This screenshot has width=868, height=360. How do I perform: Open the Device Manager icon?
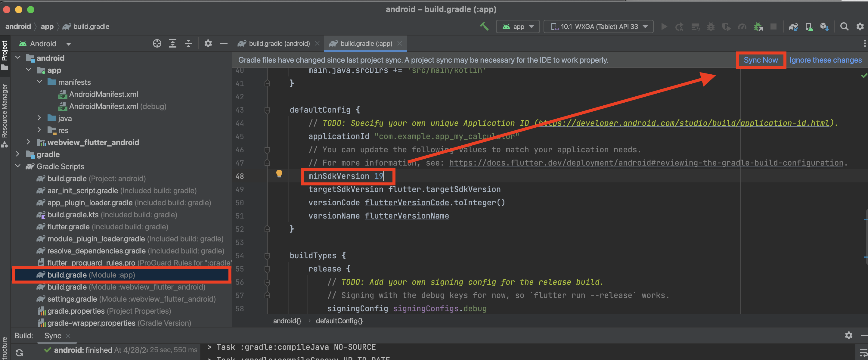click(x=809, y=26)
